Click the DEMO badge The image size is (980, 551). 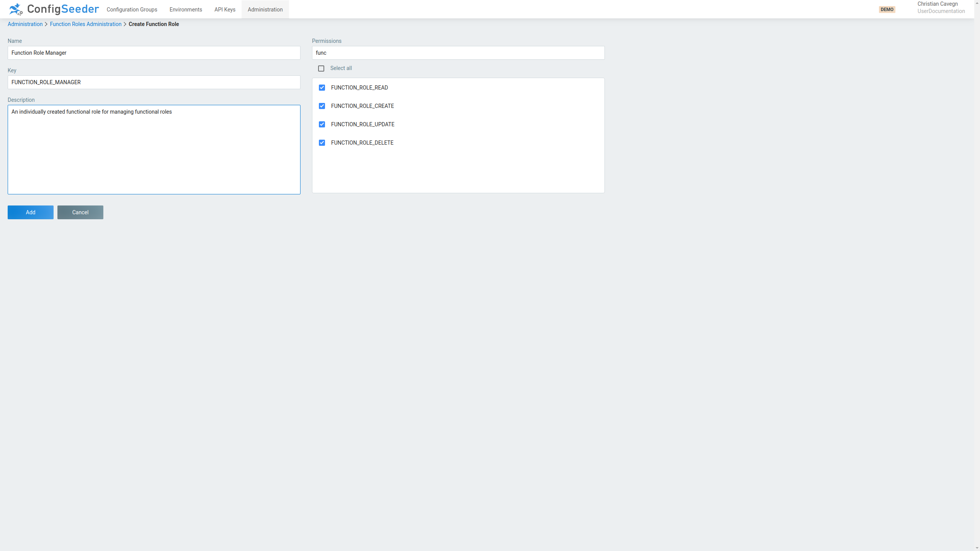coord(887,9)
